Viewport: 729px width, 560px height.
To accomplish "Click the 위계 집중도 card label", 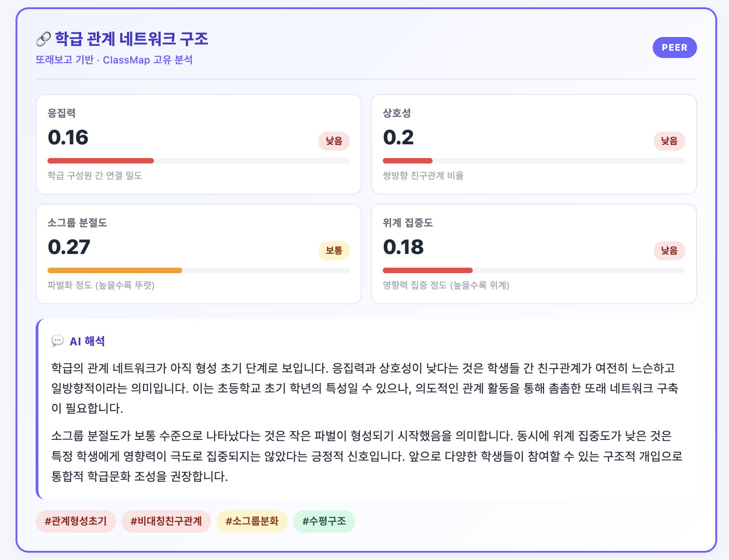I will click(408, 223).
